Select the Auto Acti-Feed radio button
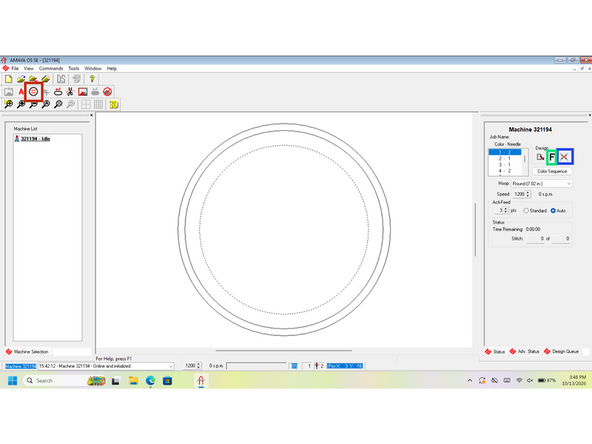 point(553,211)
